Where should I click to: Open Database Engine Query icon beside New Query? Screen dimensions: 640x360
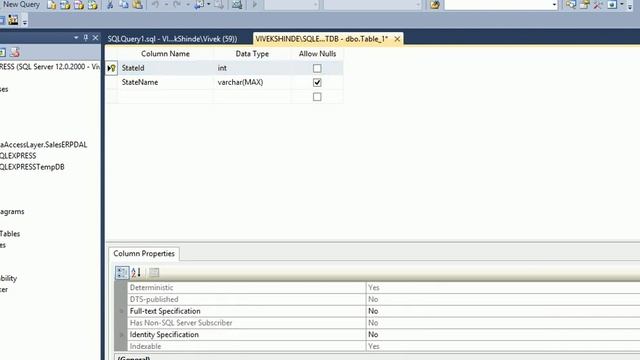pos(51,5)
